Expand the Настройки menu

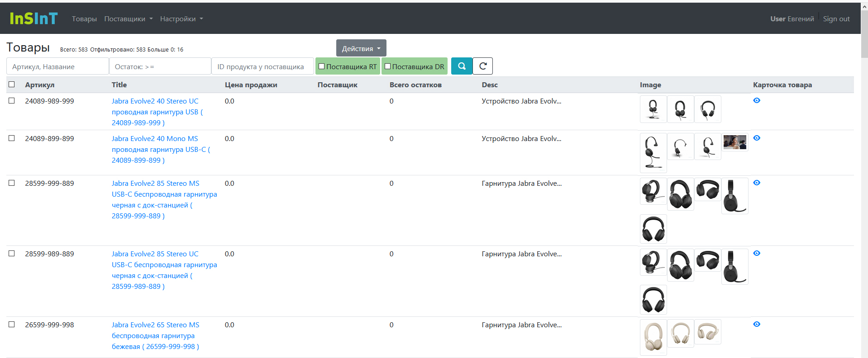181,19
